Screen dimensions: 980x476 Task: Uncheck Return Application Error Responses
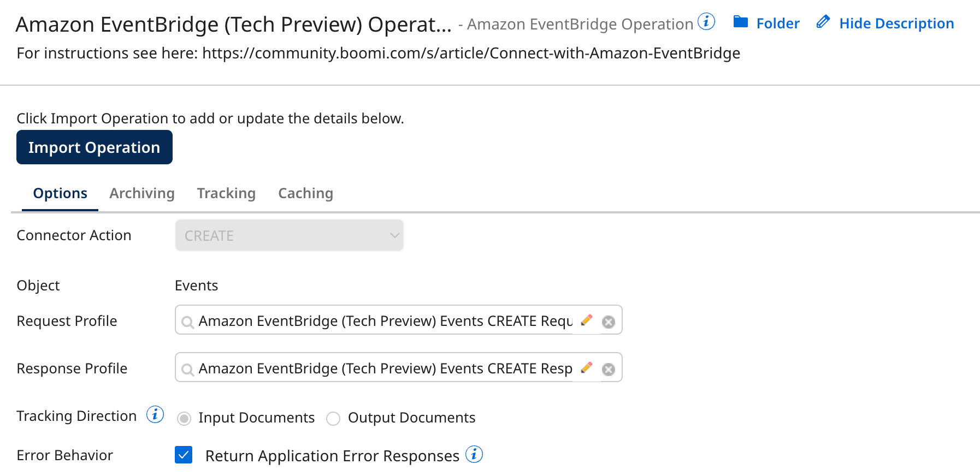click(184, 455)
